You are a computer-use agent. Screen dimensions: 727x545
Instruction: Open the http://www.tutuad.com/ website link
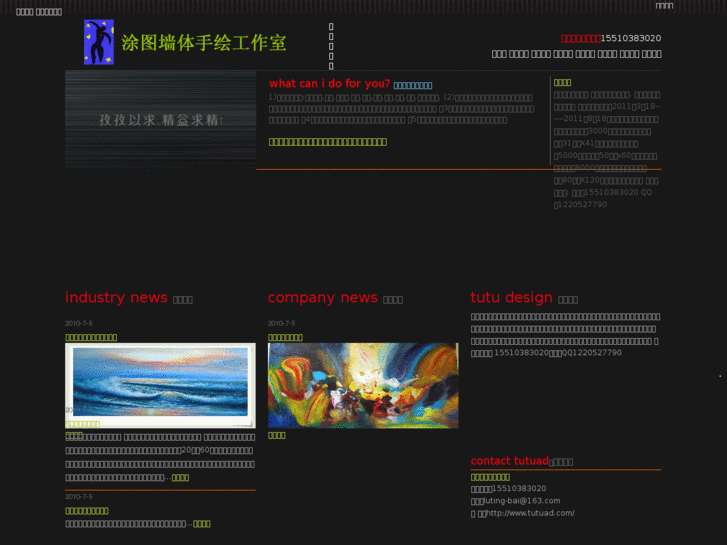[530, 513]
